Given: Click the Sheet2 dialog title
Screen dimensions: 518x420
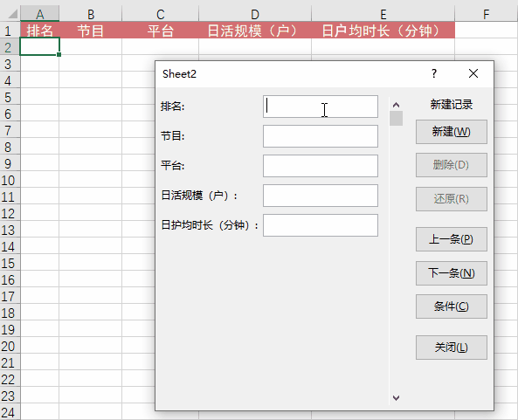Looking at the screenshot, I should 179,73.
